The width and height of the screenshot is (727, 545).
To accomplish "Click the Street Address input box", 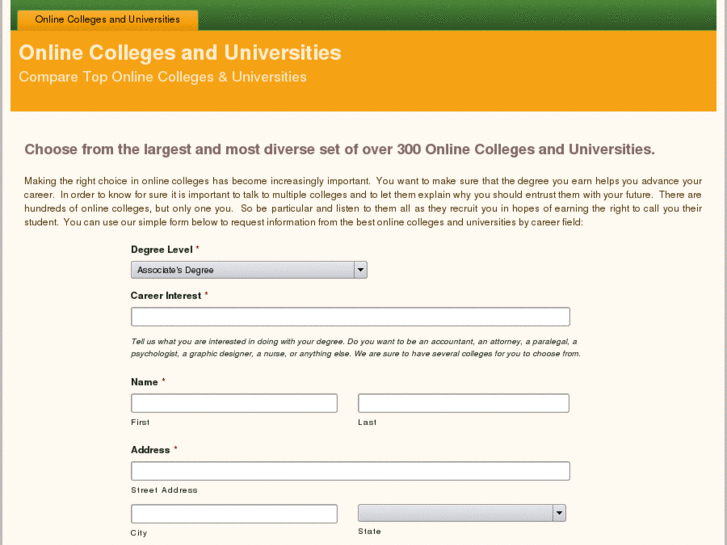I will (350, 471).
